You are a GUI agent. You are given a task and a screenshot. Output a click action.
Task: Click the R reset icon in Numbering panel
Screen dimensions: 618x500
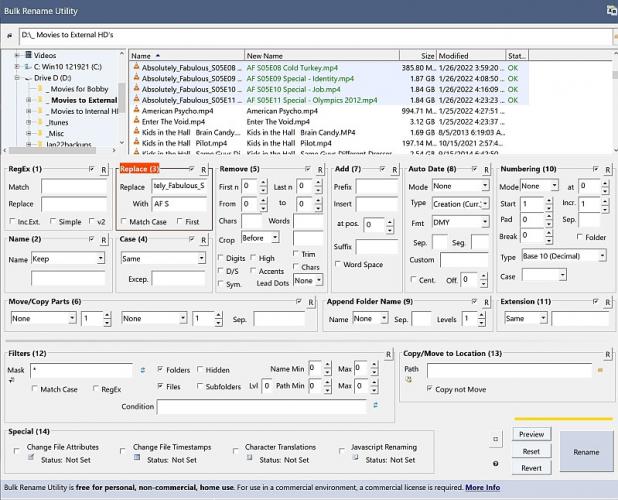tap(606, 170)
